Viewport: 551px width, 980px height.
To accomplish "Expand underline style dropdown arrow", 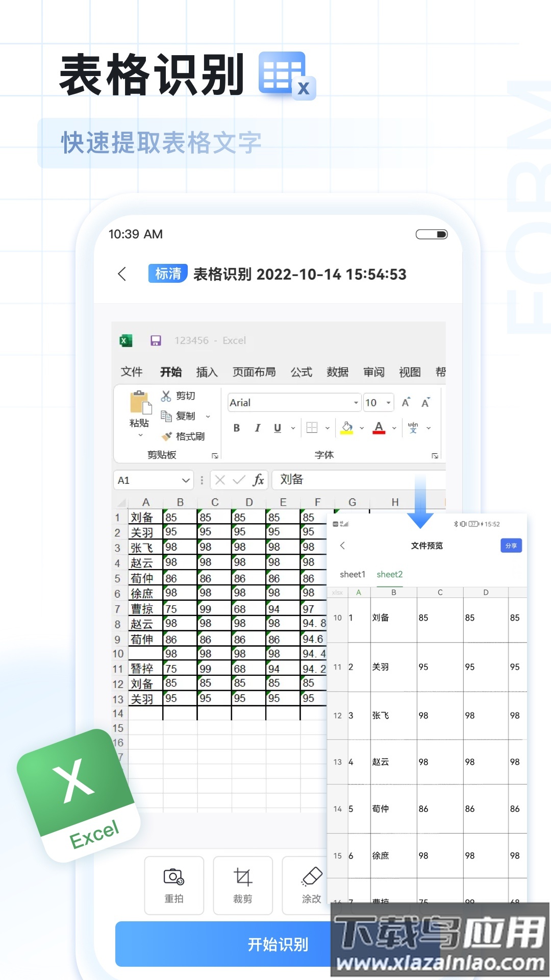I will [x=293, y=428].
